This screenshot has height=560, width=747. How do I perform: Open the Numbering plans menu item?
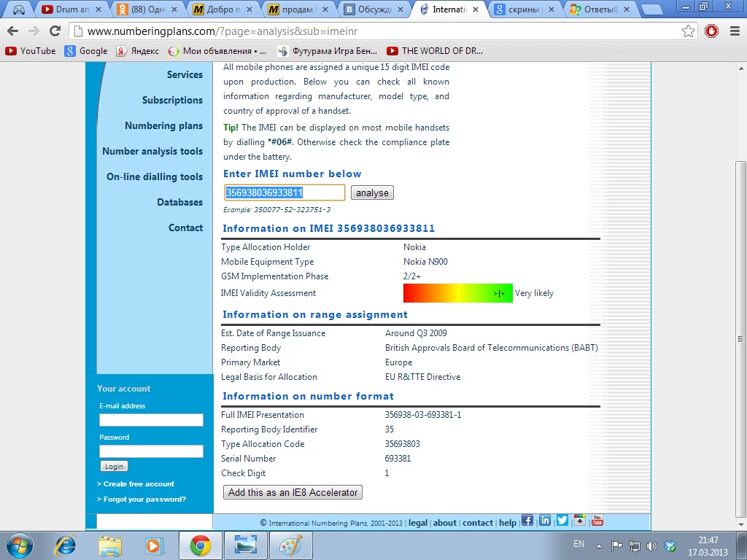click(164, 125)
